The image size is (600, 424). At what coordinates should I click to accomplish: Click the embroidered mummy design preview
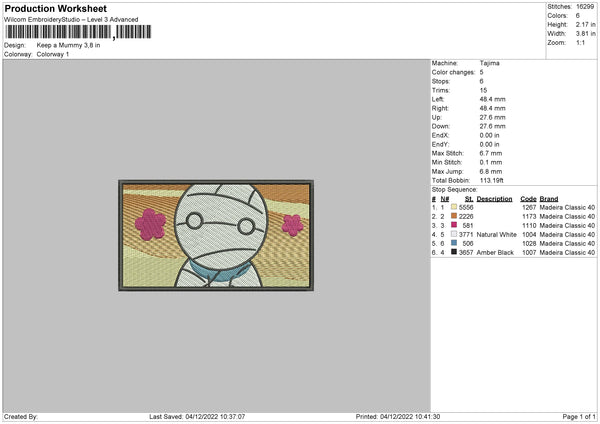tap(216, 235)
